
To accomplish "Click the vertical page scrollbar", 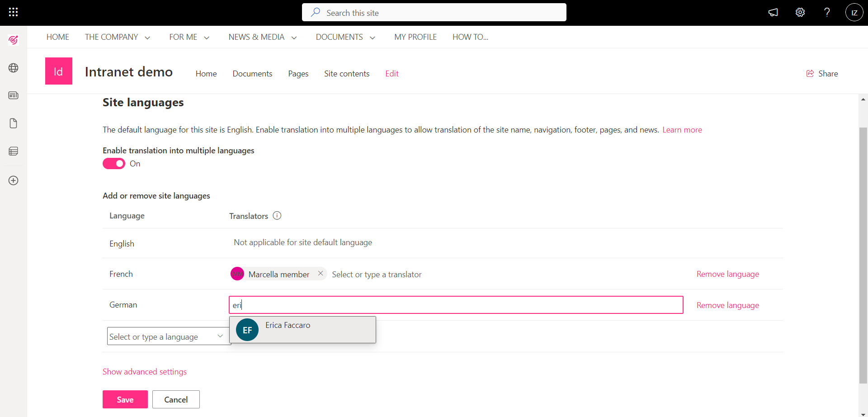I will [863, 253].
